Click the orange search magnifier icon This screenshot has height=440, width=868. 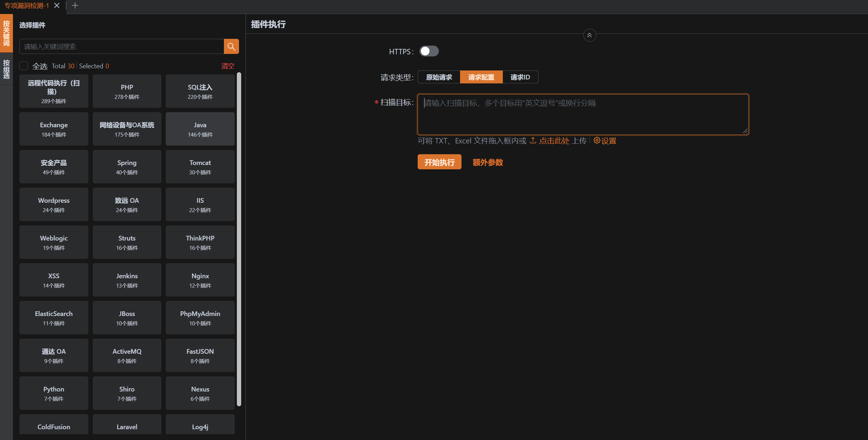[231, 46]
